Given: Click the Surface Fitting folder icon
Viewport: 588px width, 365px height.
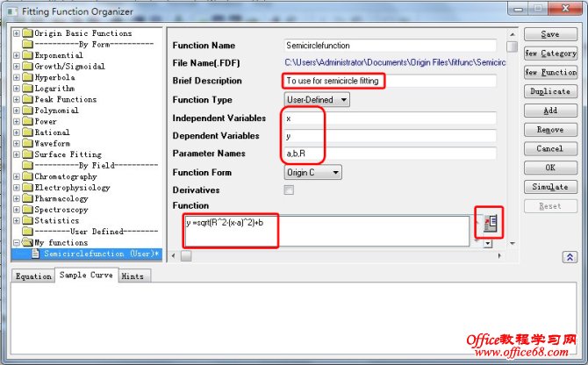Looking at the screenshot, I should tap(27, 154).
